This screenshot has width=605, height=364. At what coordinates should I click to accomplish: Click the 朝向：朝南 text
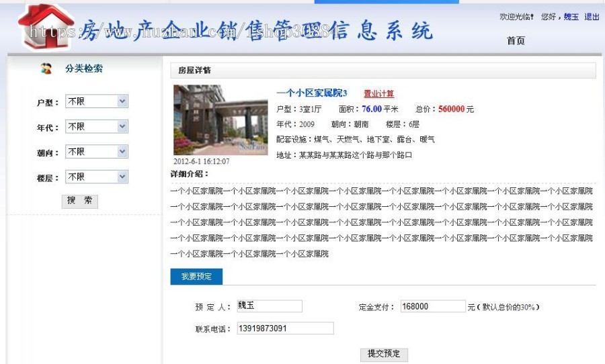point(350,124)
